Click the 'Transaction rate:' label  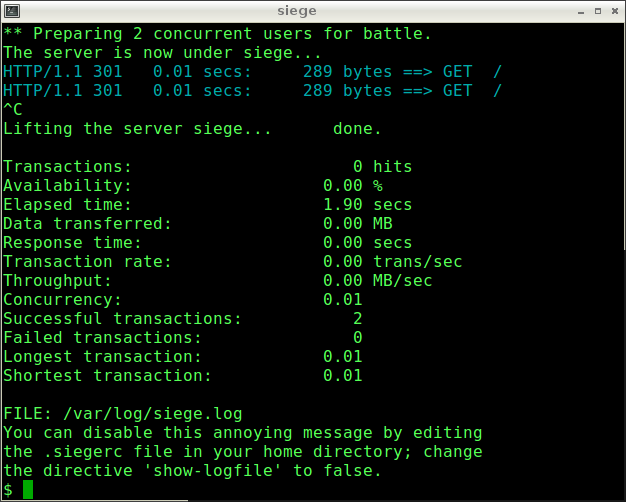87,262
